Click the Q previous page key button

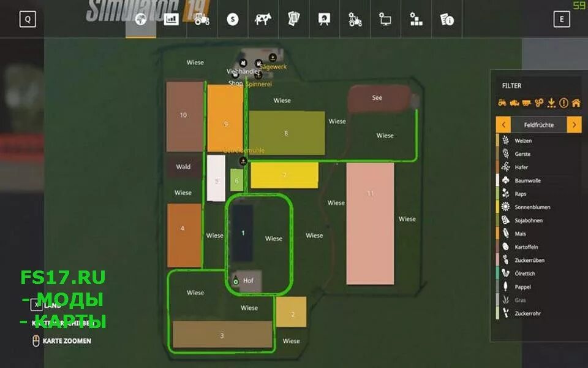click(x=28, y=19)
